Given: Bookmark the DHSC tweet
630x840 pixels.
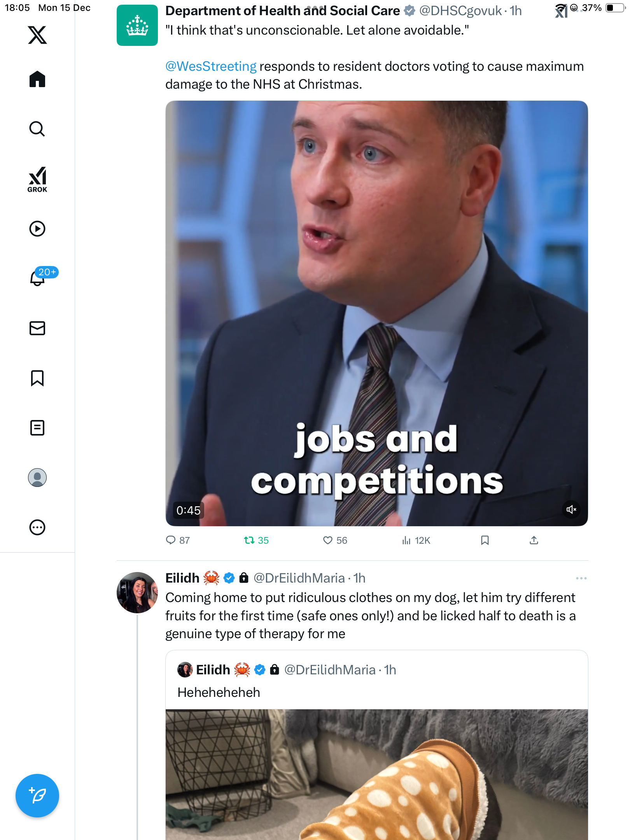Looking at the screenshot, I should click(485, 540).
